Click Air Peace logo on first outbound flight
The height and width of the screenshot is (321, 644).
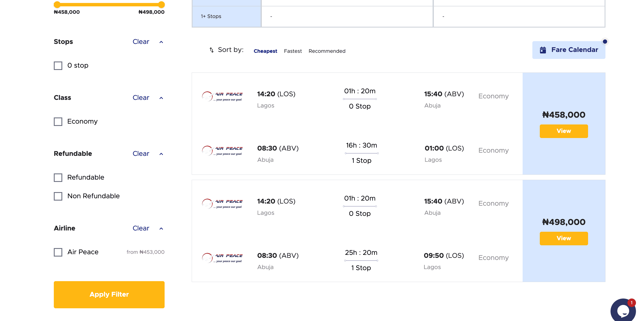click(222, 96)
